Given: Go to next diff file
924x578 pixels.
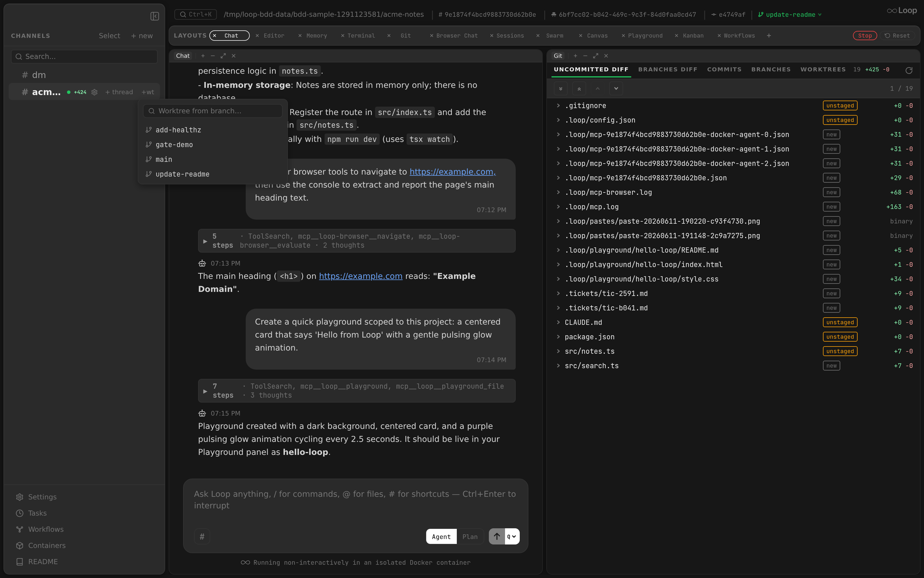Looking at the screenshot, I should pos(616,89).
